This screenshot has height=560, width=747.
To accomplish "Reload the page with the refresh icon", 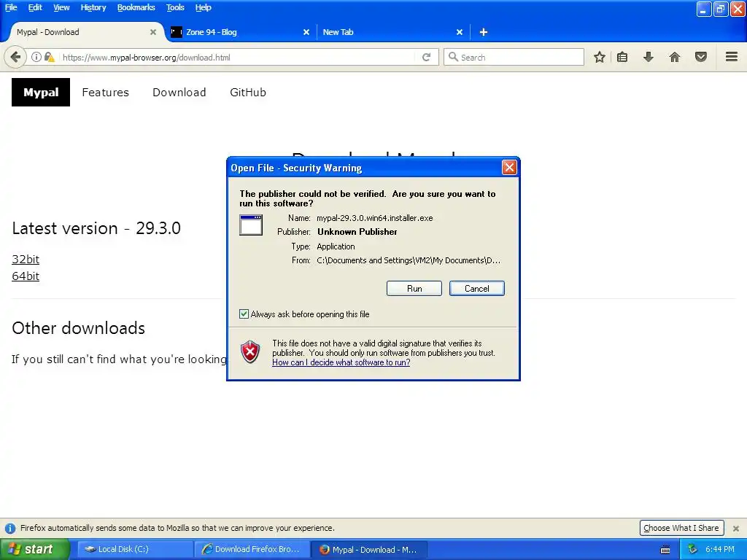I will pyautogui.click(x=426, y=57).
